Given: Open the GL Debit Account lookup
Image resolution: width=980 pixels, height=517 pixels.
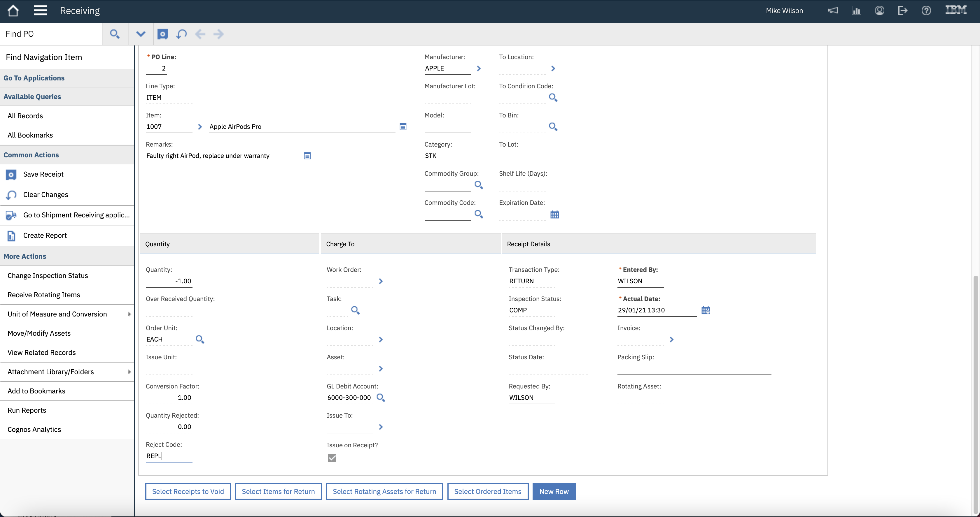Looking at the screenshot, I should [x=380, y=398].
